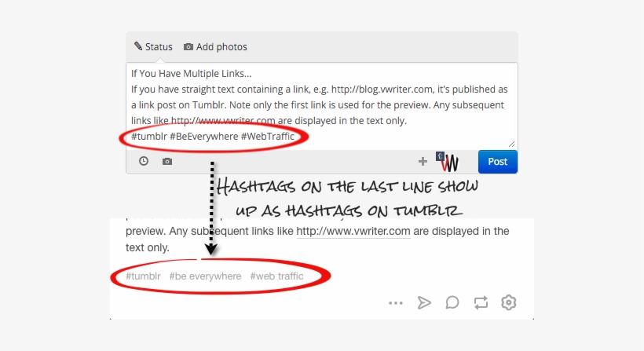Click the camera icon below the text box
This screenshot has height=351, width=644.
[x=167, y=161]
